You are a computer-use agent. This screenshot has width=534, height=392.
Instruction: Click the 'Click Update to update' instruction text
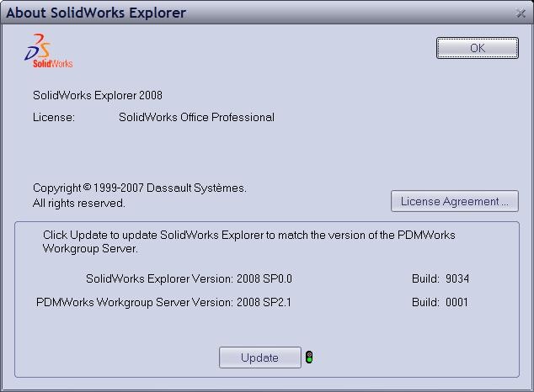pyautogui.click(x=249, y=241)
